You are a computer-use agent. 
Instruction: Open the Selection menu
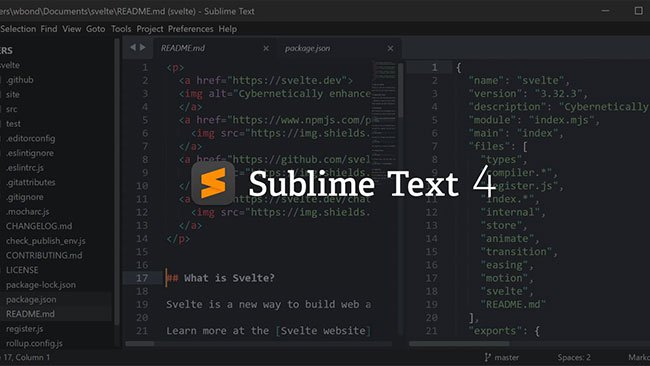tap(18, 29)
